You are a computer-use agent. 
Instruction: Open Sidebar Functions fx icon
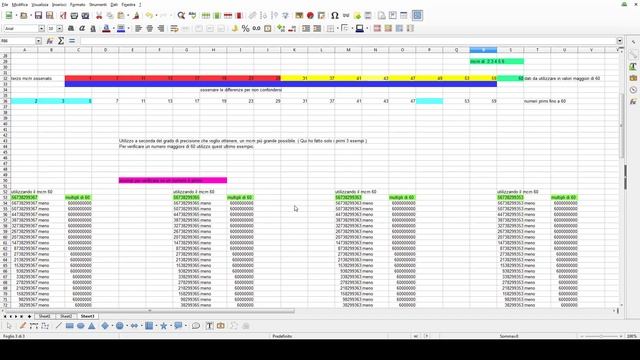(x=633, y=102)
